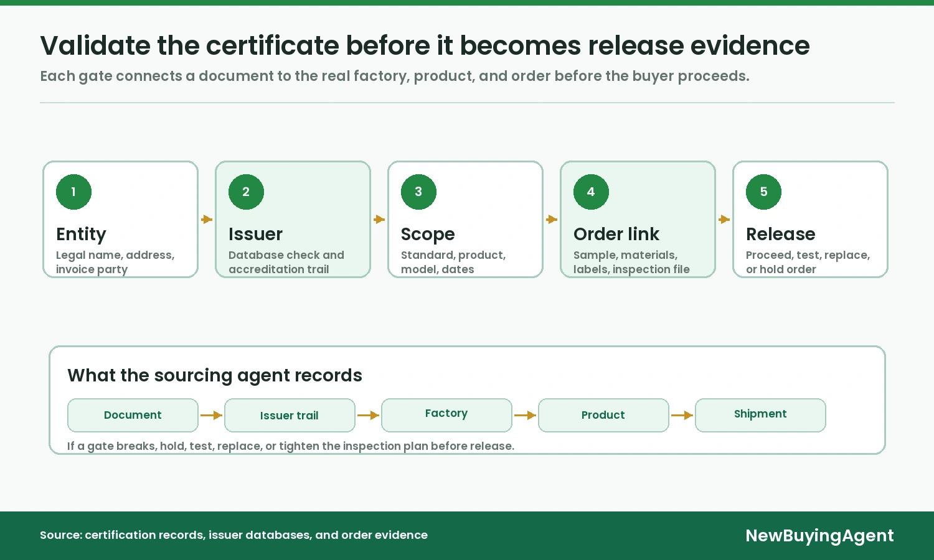Click the NewBuyingAgent brand name

coord(819,536)
